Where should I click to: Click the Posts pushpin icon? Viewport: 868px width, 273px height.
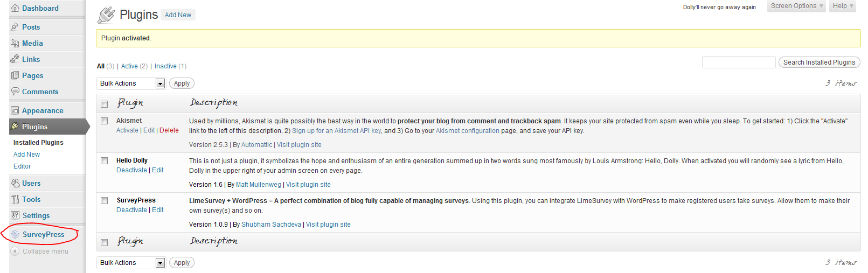15,27
